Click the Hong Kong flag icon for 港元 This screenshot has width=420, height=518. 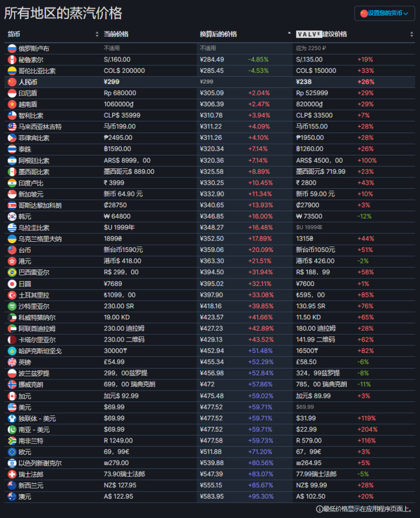pyautogui.click(x=12, y=261)
